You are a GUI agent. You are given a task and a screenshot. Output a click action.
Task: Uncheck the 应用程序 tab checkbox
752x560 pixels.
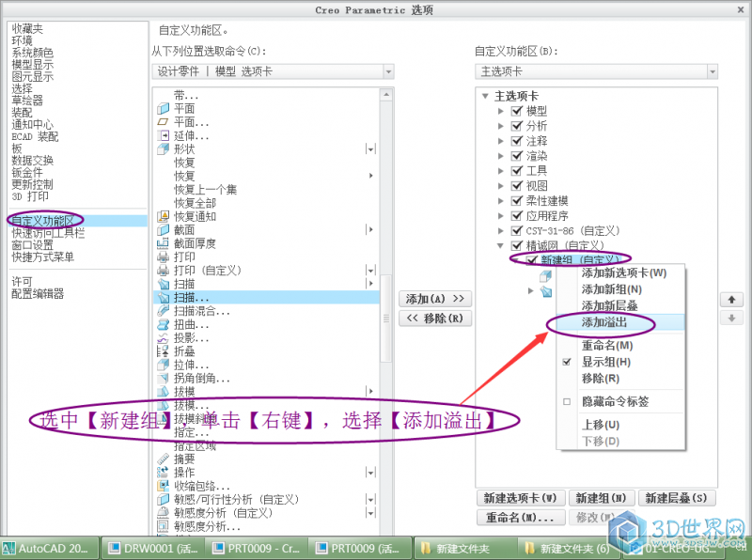click(x=516, y=215)
